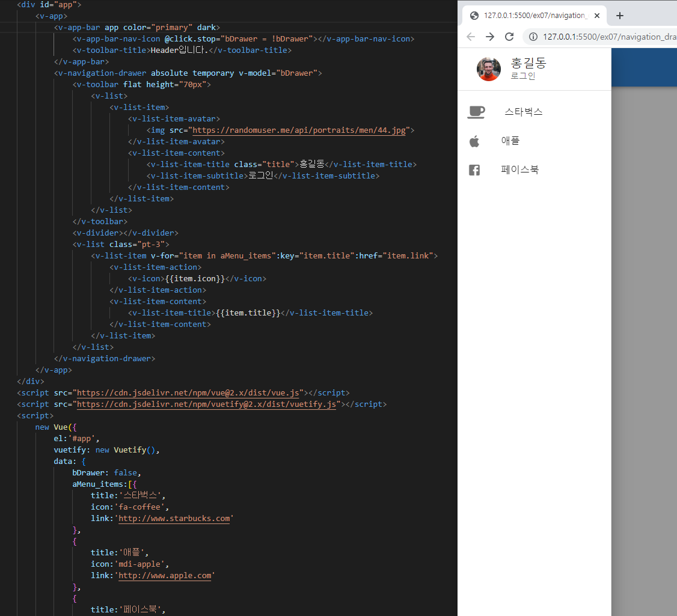Click the 홍길동 avatar photo
677x616 pixels.
coord(489,69)
